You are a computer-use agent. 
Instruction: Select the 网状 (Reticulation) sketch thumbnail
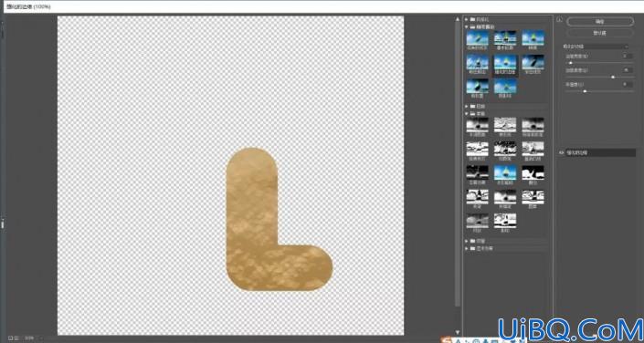click(477, 221)
